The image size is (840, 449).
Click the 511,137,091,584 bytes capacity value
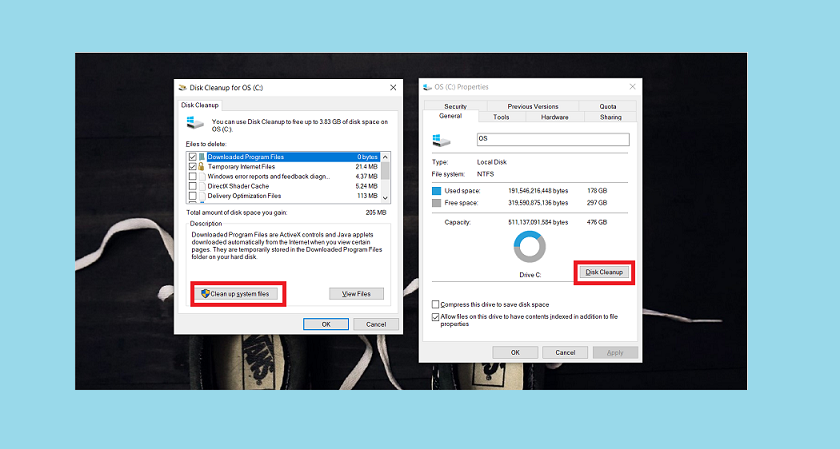(x=538, y=222)
